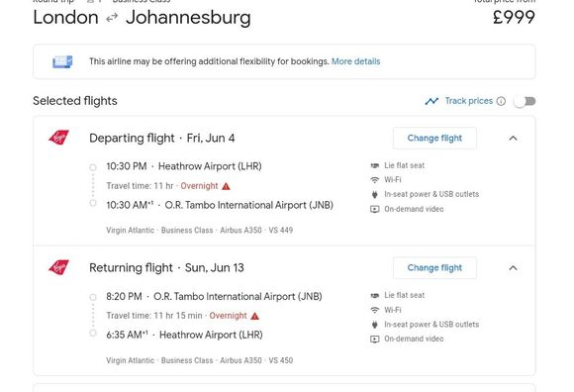This screenshot has width=574, height=392.
Task: Click the returning flight power outlet icon
Action: (x=374, y=325)
